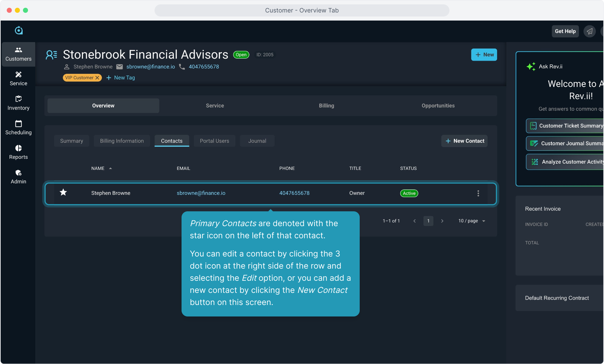Open Inventory from the sidebar
Screen dimensions: 604x364
[x=18, y=103]
